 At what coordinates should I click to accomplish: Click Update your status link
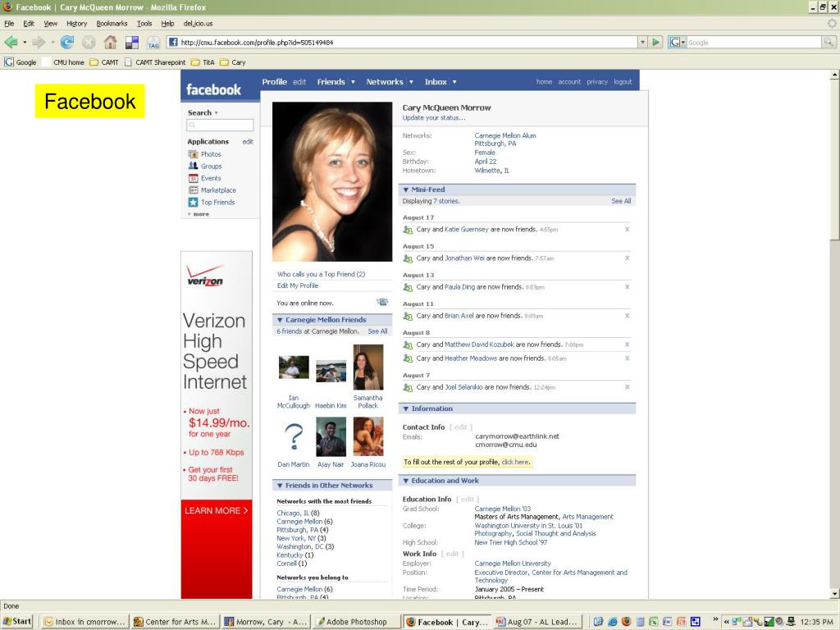[434, 118]
